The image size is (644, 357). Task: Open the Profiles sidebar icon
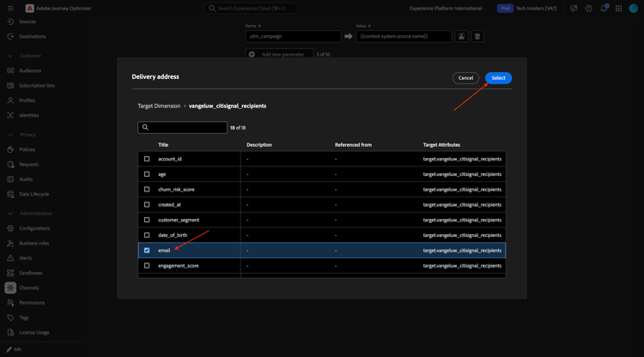tap(10, 100)
